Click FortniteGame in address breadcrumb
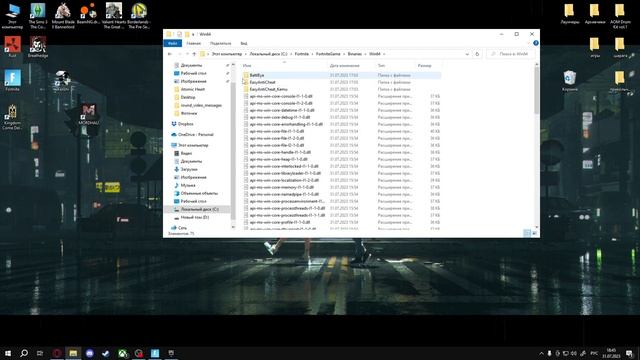 pos(328,54)
